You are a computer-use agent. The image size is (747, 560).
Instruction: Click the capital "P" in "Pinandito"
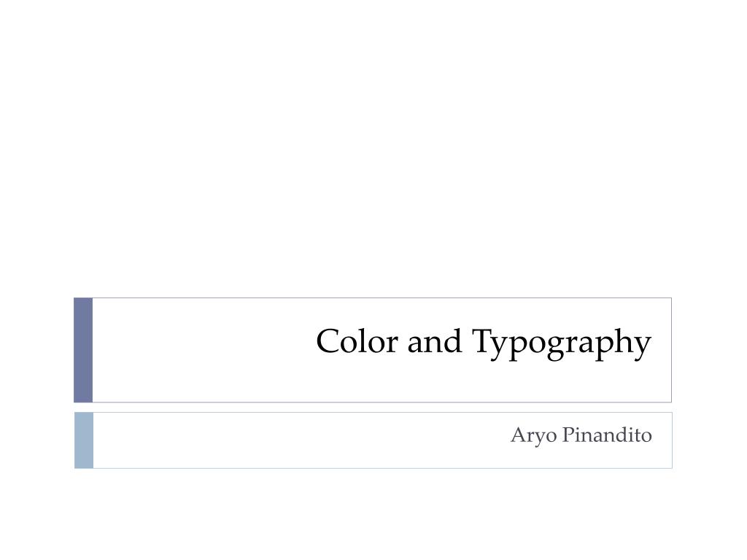click(568, 435)
